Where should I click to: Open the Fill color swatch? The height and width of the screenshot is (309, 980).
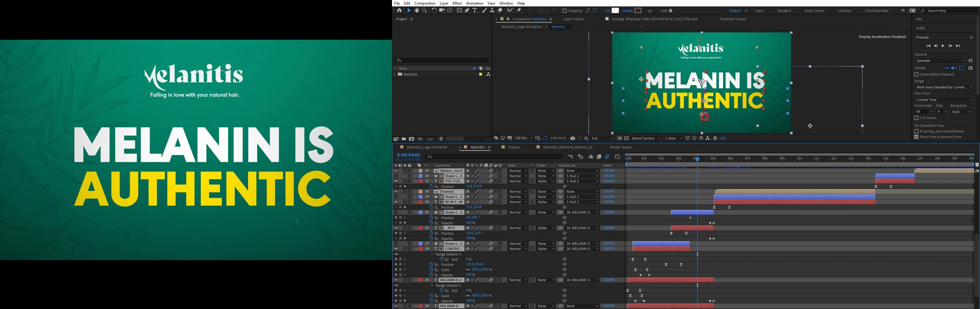coord(616,11)
